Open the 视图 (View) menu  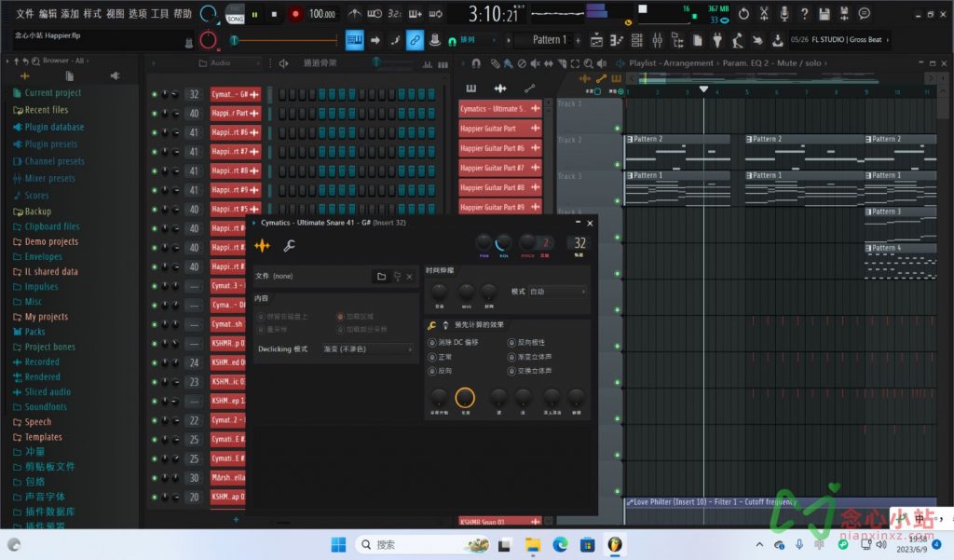click(115, 13)
